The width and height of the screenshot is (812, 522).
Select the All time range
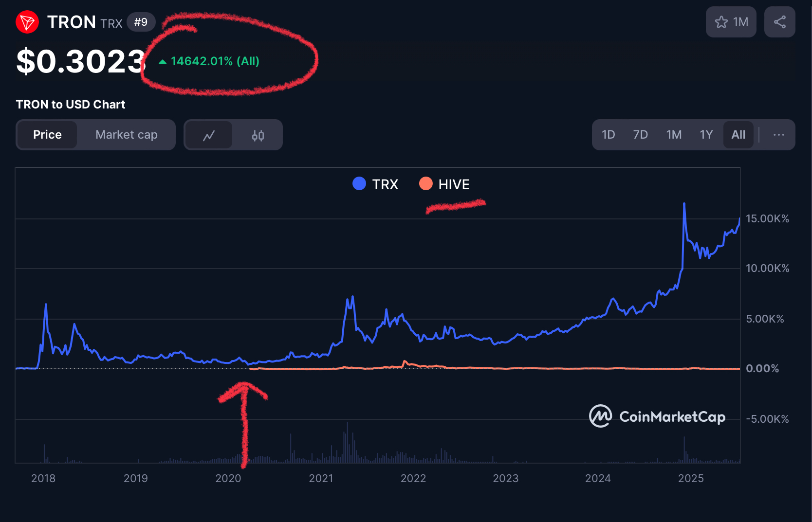(738, 135)
